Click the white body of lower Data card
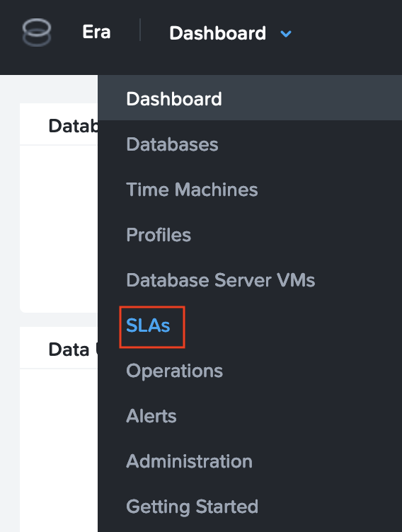The width and height of the screenshot is (402, 532). (x=59, y=450)
